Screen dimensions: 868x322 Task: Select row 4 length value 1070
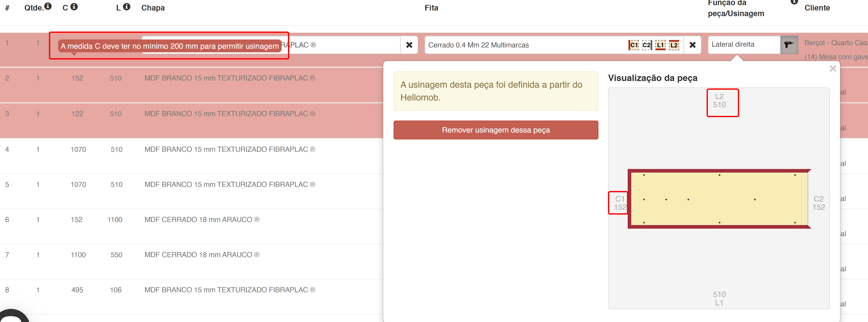pyautogui.click(x=78, y=149)
